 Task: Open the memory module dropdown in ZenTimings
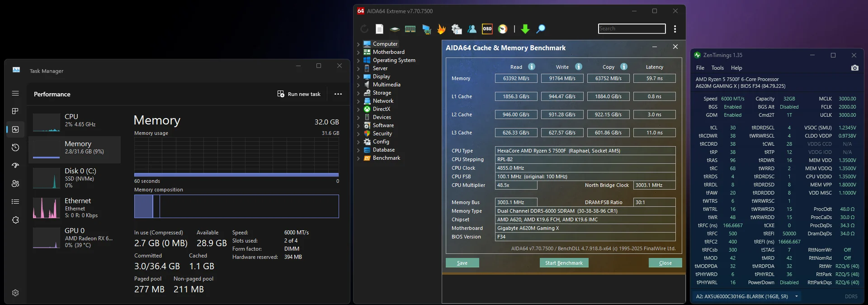pyautogui.click(x=796, y=296)
